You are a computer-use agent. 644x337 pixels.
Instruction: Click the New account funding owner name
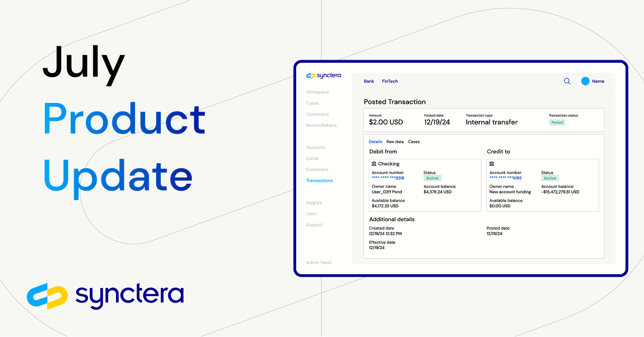point(510,192)
